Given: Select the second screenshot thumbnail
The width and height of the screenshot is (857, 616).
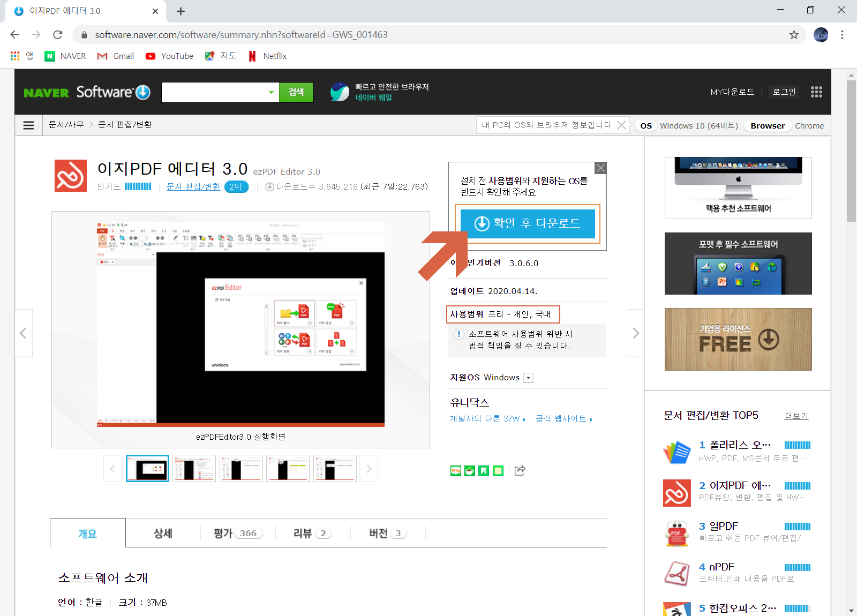Looking at the screenshot, I should (x=194, y=469).
